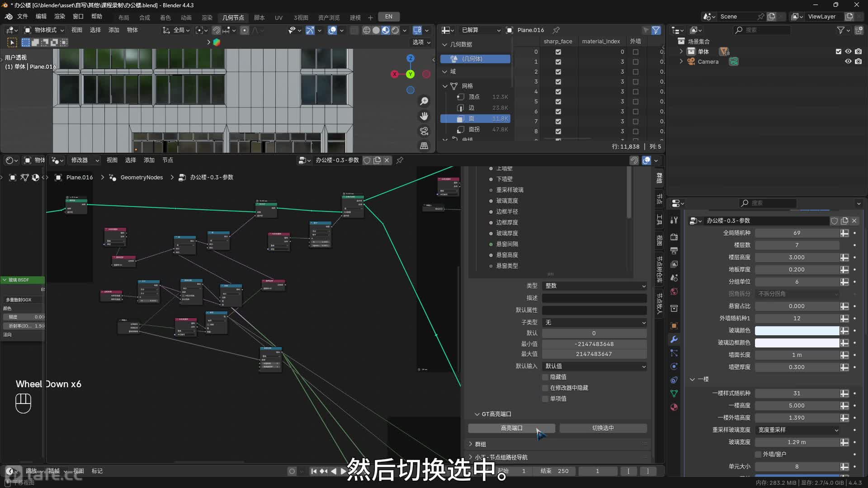The height and width of the screenshot is (488, 868).
Task: Click GeometryNodes in node breadcrumb
Action: pyautogui.click(x=142, y=178)
